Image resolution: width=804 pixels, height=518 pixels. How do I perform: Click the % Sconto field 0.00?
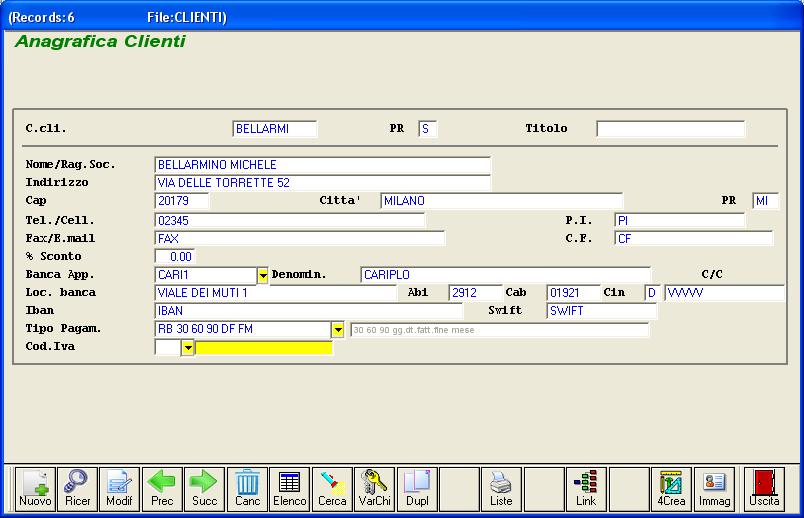pos(175,256)
